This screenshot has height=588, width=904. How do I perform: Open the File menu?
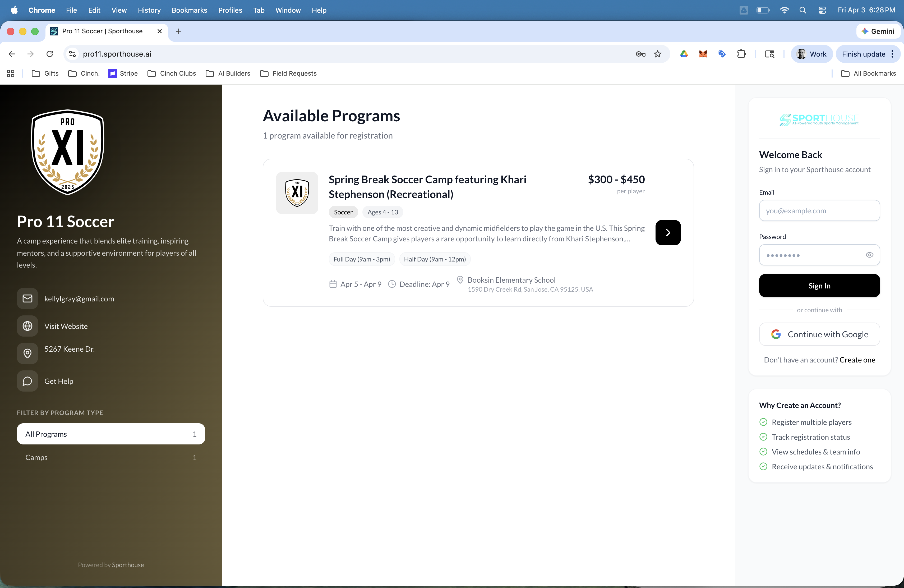click(71, 10)
